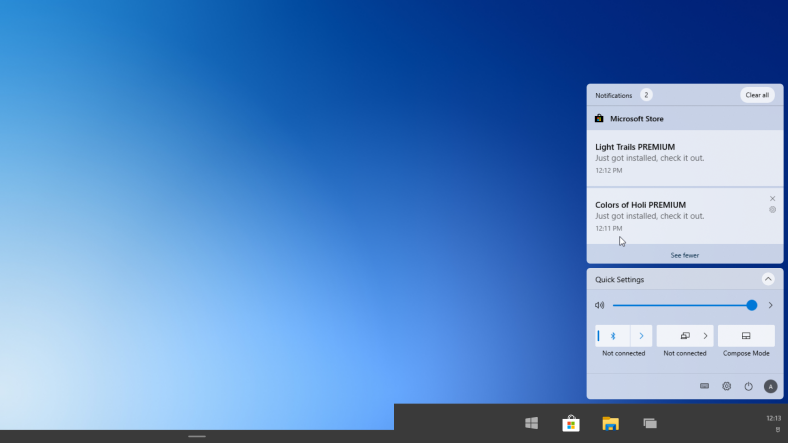Expand Bluetooth device options arrow
788x443 pixels.
coord(641,336)
